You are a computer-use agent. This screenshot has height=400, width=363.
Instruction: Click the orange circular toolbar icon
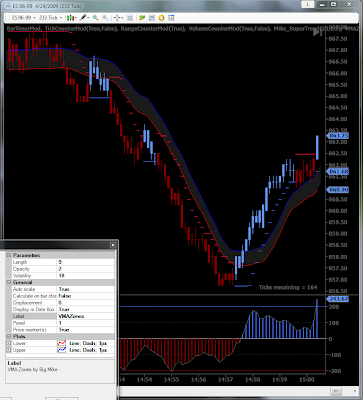tap(161, 18)
